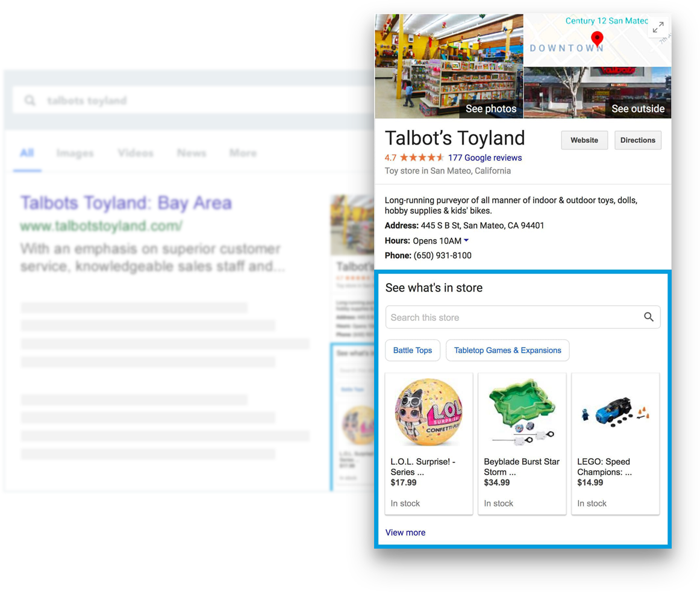Select the All search tab
The image size is (700, 592).
(x=27, y=153)
